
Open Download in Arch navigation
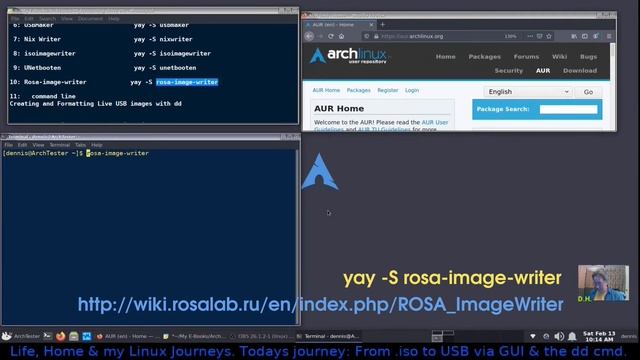pyautogui.click(x=580, y=71)
